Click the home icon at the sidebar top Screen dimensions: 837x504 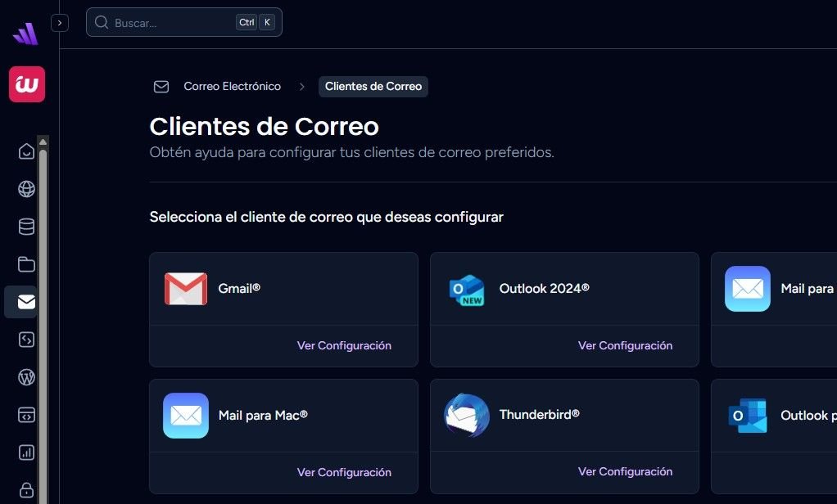pos(25,151)
